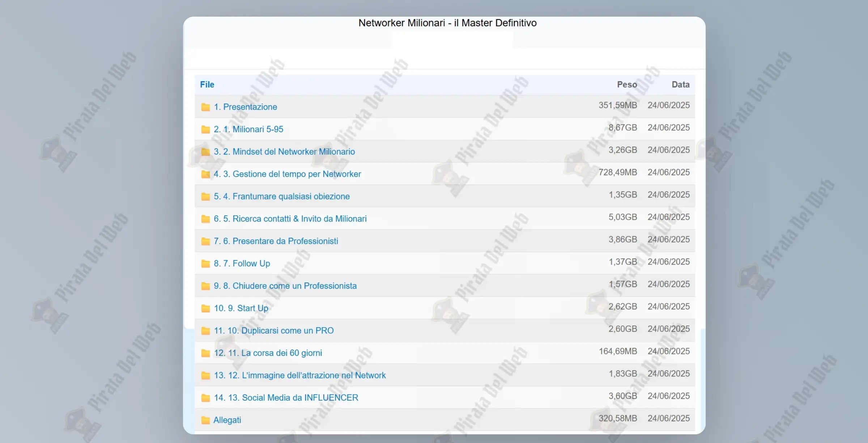Screen dimensions: 868x443
Task: Open the 10. 9. Start Up folder
Action: pyautogui.click(x=241, y=308)
